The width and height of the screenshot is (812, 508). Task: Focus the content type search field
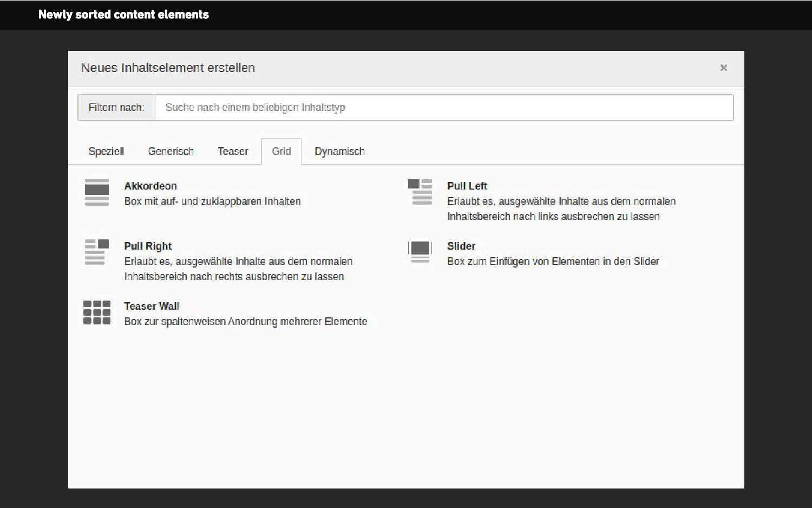pos(444,107)
